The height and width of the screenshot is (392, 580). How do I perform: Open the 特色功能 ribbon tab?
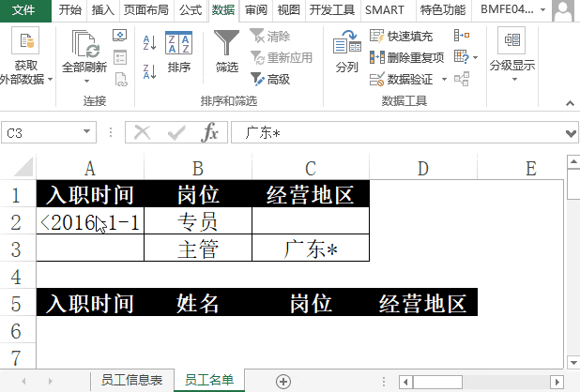(x=443, y=10)
